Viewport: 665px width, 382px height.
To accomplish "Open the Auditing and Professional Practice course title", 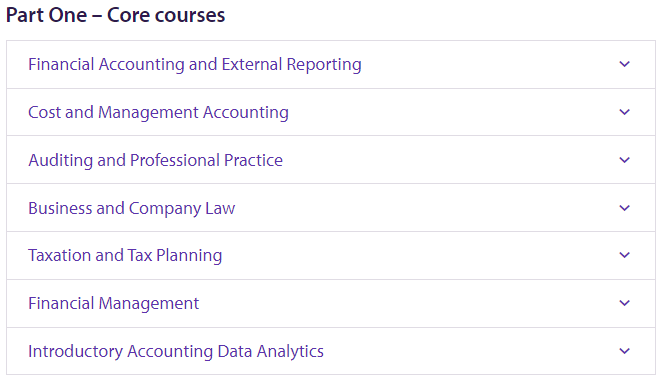I will (155, 161).
